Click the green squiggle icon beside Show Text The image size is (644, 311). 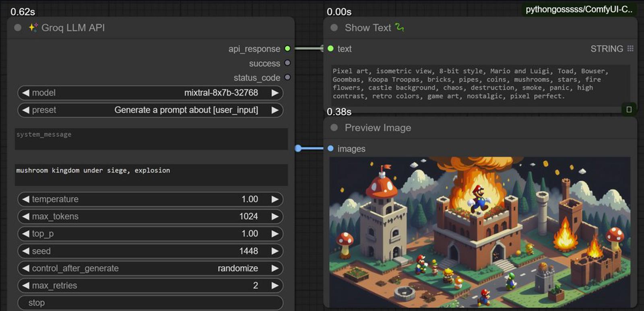click(x=399, y=27)
